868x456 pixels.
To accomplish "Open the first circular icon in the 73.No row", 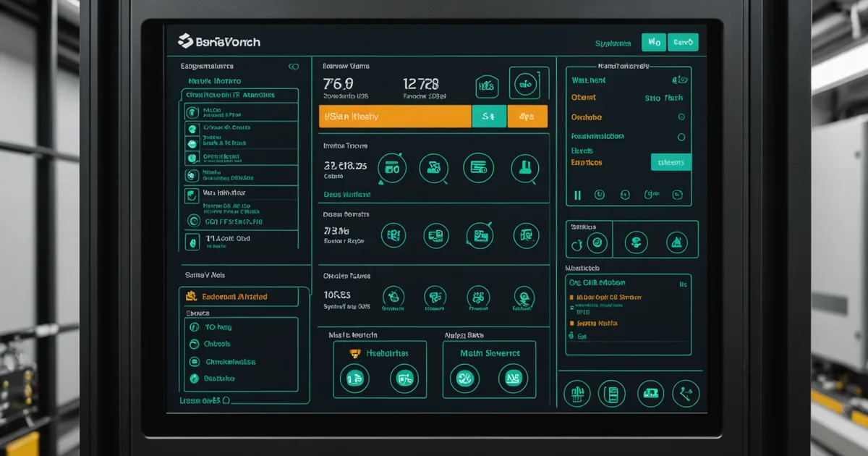I will pyautogui.click(x=393, y=235).
